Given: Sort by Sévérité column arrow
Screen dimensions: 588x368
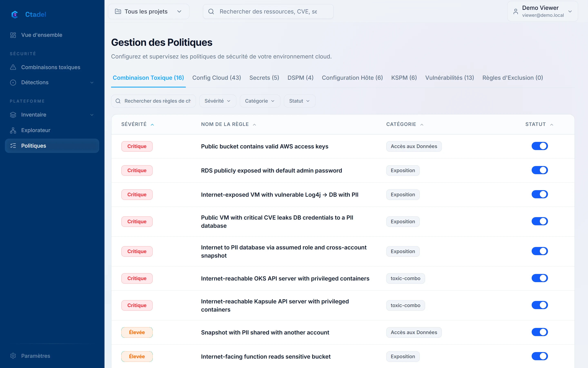Looking at the screenshot, I should [x=152, y=125].
